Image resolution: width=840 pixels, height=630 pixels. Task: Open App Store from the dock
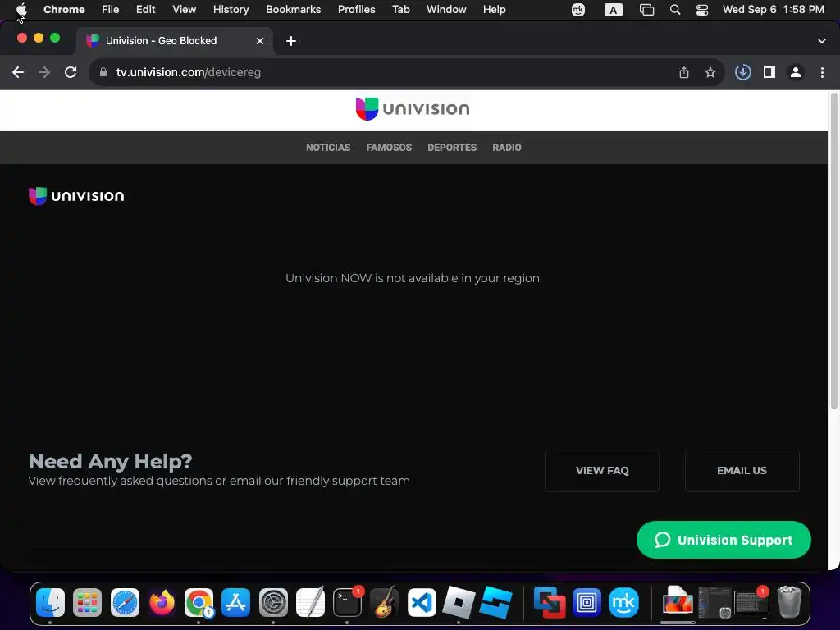point(235,602)
